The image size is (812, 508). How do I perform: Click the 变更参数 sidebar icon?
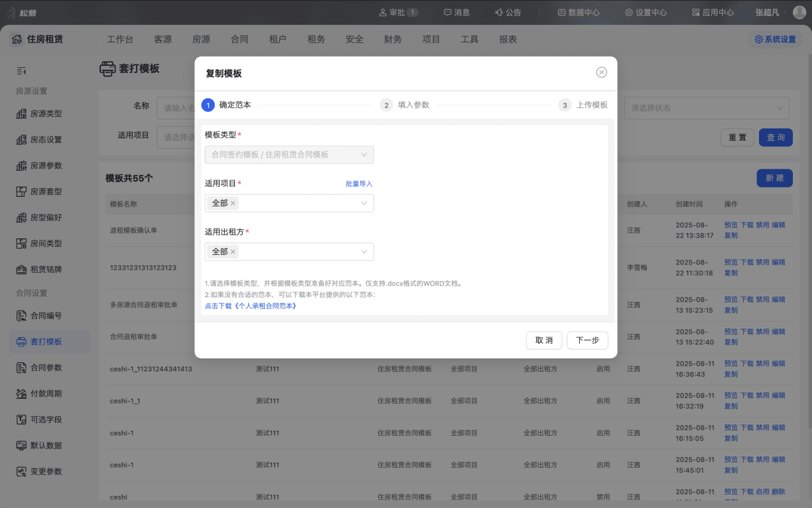coord(21,472)
